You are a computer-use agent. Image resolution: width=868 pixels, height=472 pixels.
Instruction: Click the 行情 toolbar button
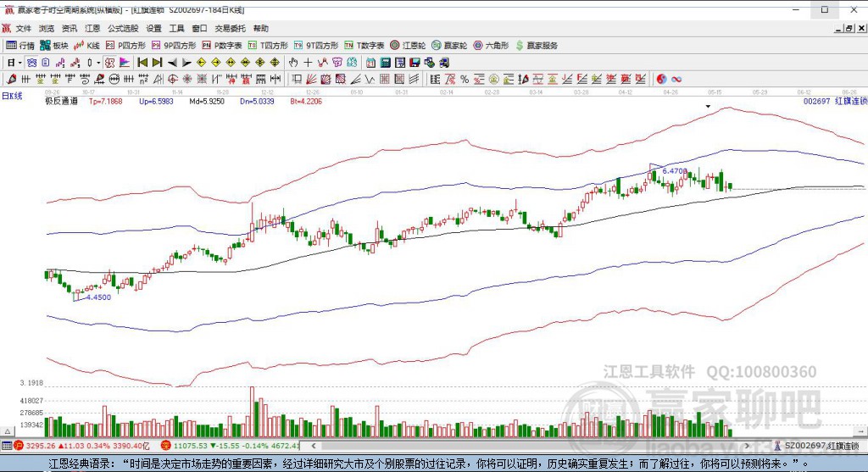coord(20,46)
